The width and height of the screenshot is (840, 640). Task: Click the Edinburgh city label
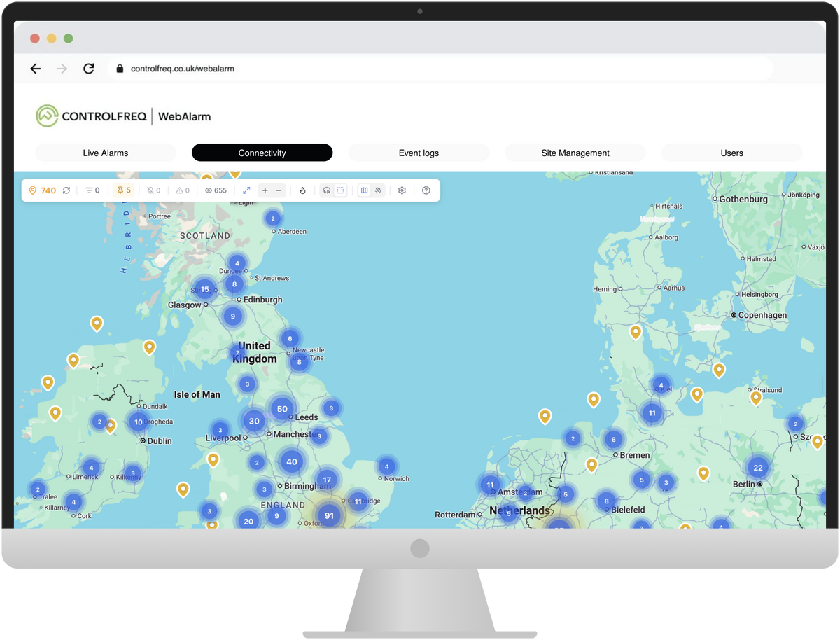[263, 299]
